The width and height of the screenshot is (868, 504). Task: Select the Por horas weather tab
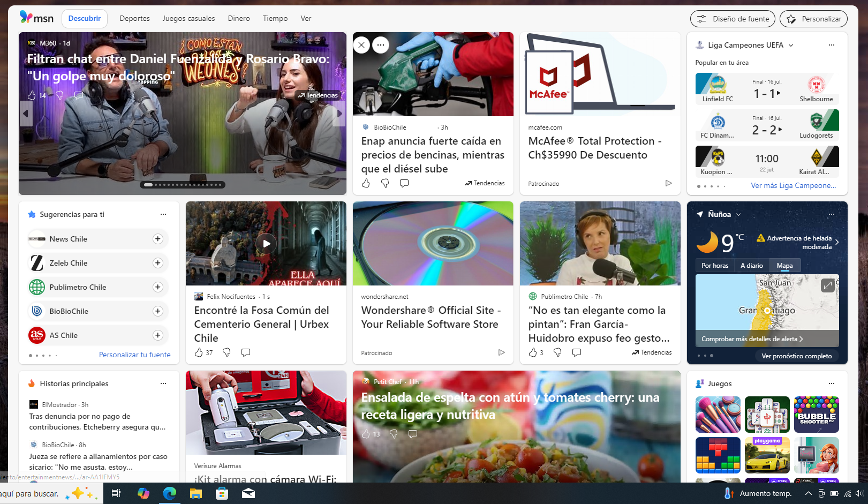click(x=715, y=266)
